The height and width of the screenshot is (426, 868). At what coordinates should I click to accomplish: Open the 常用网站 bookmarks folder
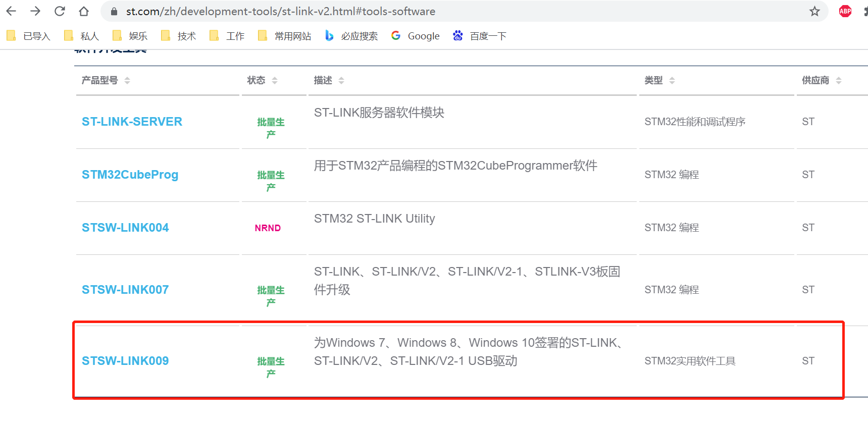[284, 36]
